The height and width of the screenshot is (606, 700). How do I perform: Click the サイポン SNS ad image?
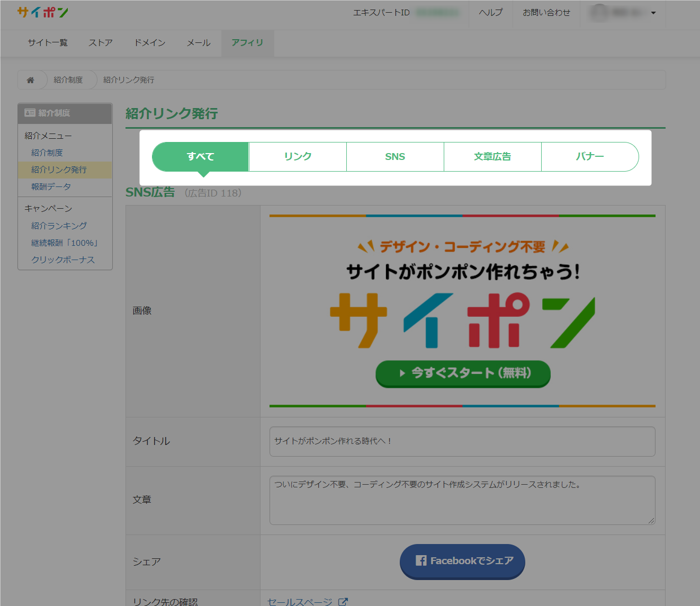pos(462,311)
